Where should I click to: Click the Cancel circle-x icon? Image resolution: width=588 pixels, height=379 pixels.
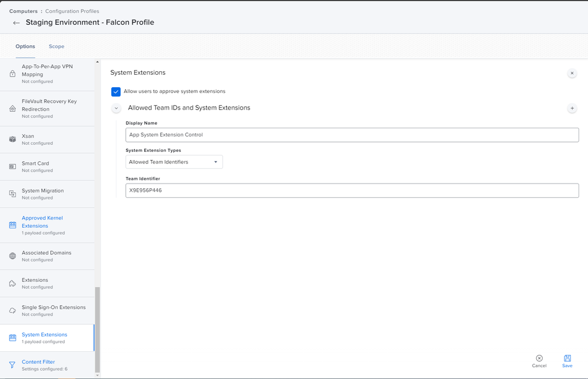(539, 358)
